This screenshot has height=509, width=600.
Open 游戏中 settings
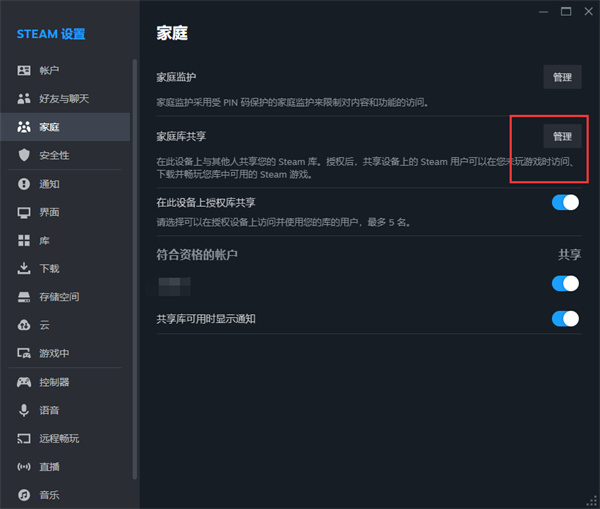[65, 353]
